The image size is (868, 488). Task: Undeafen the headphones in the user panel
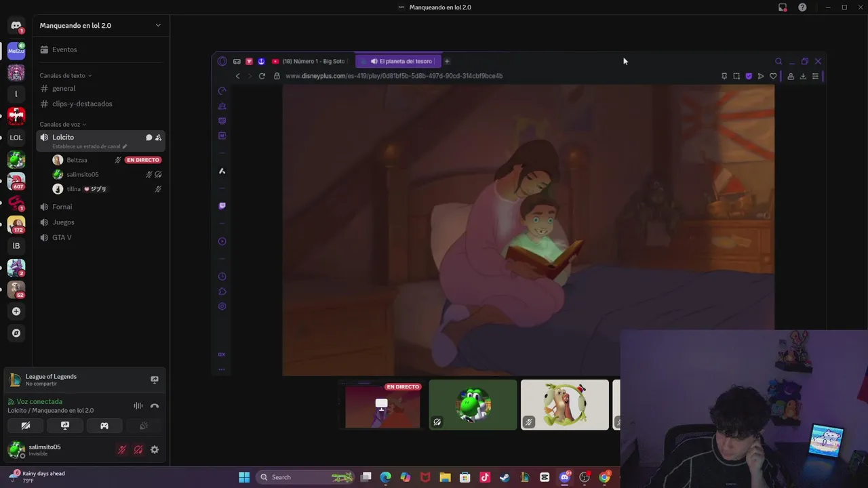click(x=138, y=449)
